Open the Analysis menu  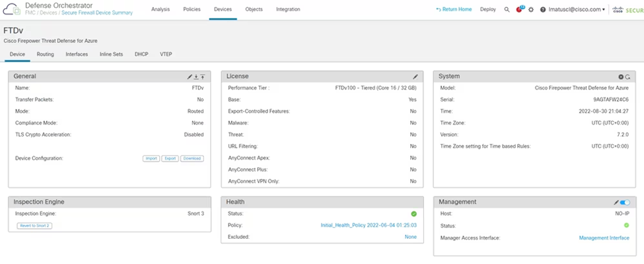(161, 9)
